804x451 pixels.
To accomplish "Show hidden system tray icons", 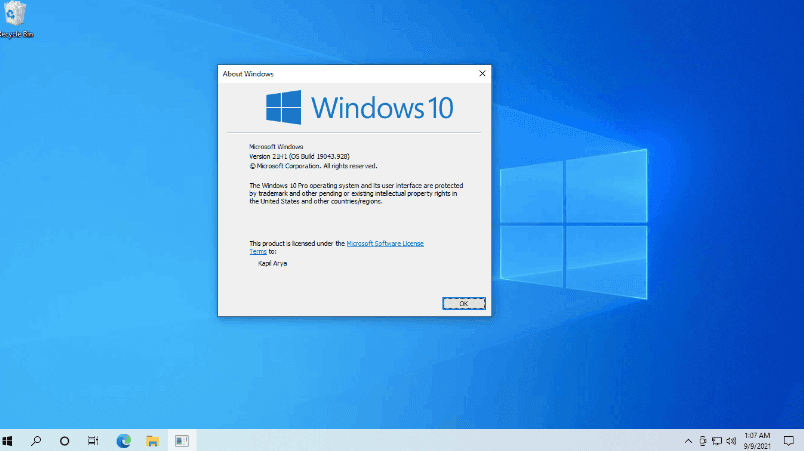I will tap(688, 441).
